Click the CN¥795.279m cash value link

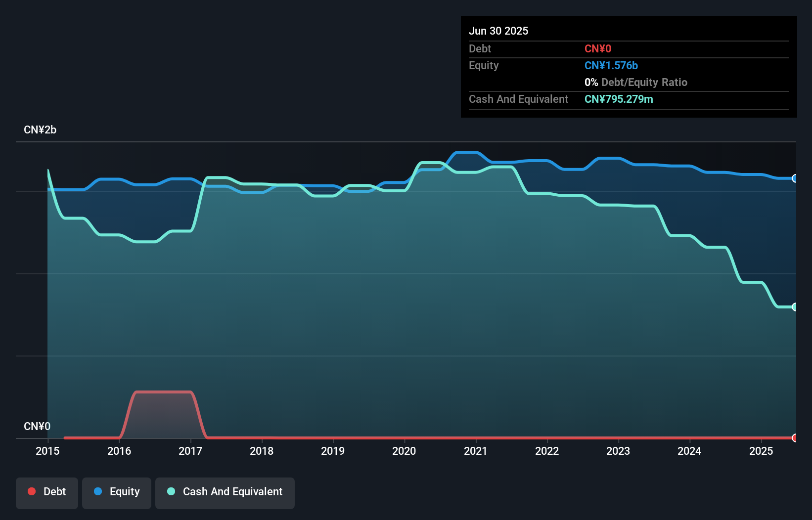point(619,99)
